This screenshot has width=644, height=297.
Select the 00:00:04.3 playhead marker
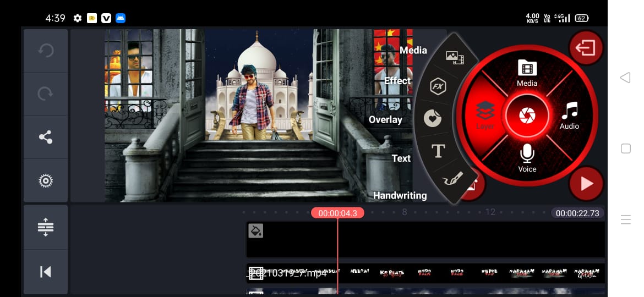pyautogui.click(x=337, y=213)
